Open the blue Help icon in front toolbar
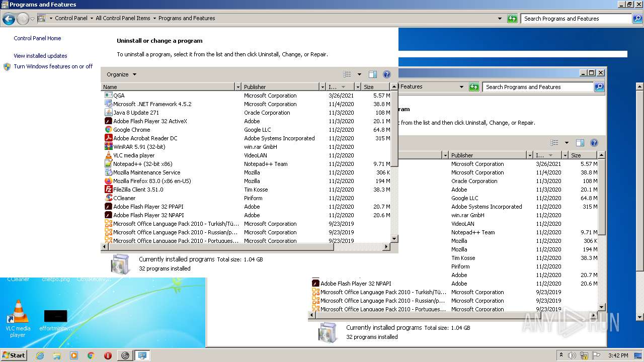 (x=387, y=74)
